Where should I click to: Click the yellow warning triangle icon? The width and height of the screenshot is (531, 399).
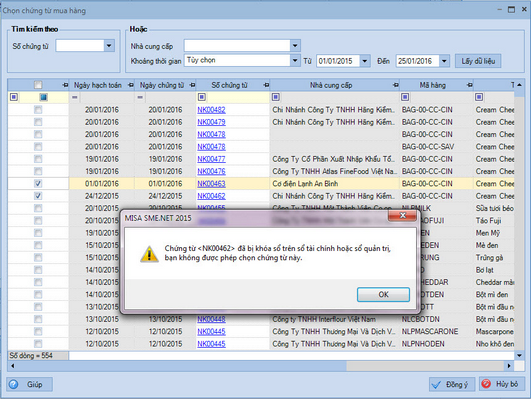click(149, 254)
